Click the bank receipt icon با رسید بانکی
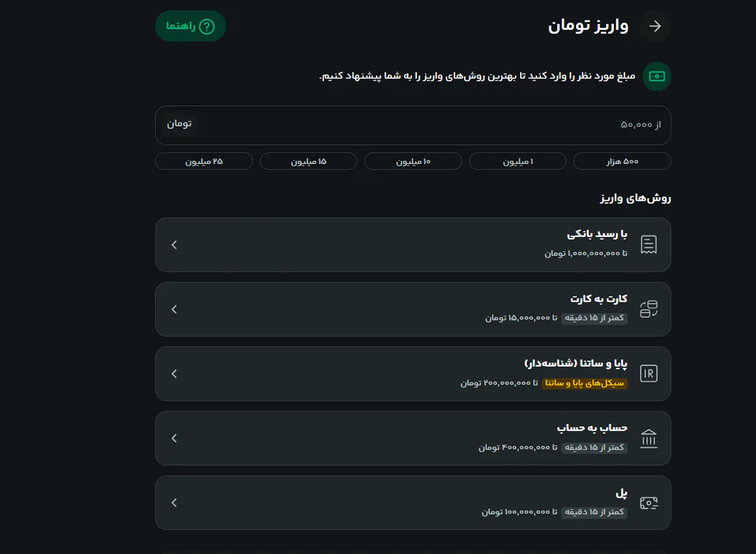This screenshot has height=554, width=756. coord(648,245)
